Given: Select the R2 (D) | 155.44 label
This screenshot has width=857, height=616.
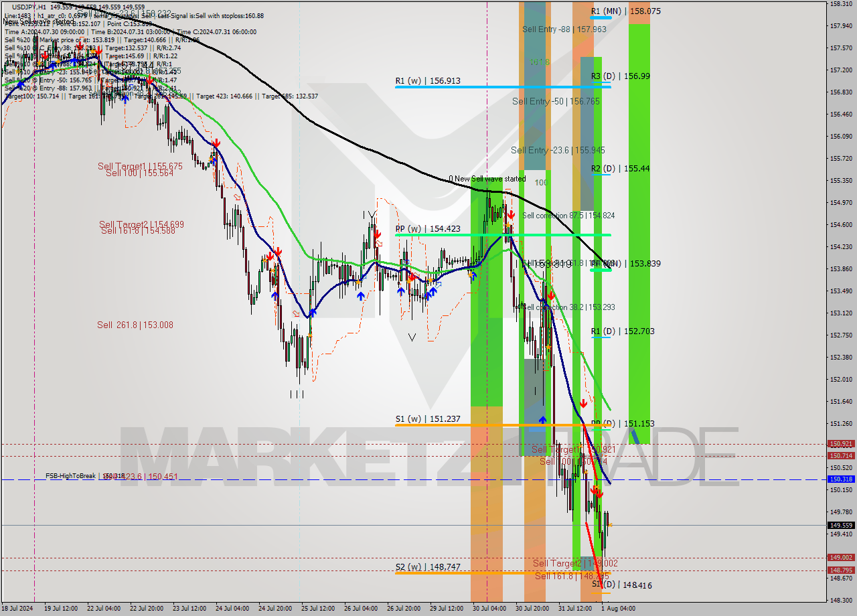Looking at the screenshot, I should tap(621, 169).
